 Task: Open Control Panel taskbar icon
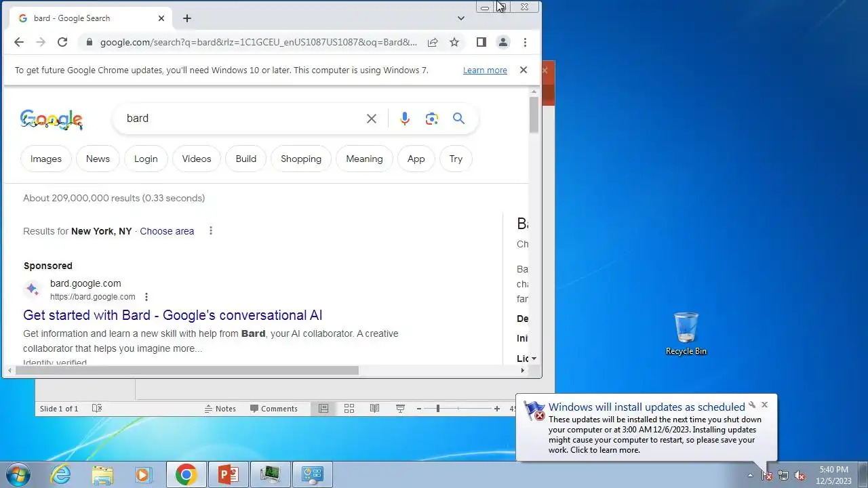point(313,474)
